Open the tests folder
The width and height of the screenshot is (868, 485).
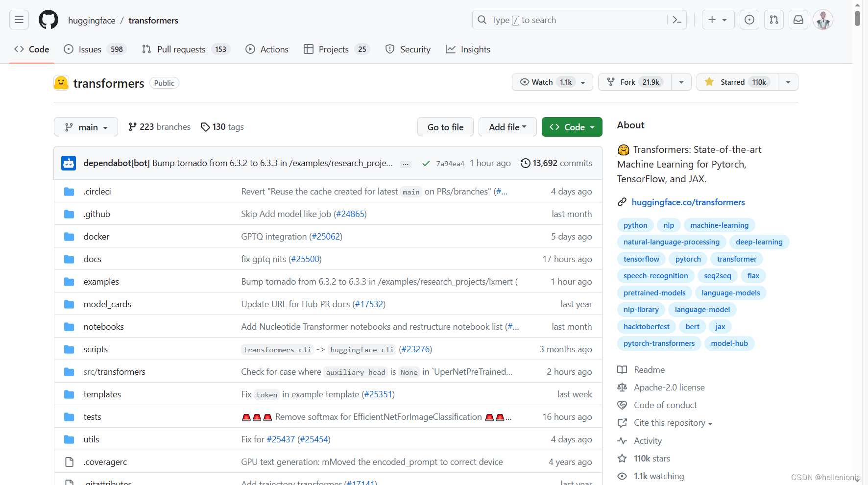pos(92,417)
